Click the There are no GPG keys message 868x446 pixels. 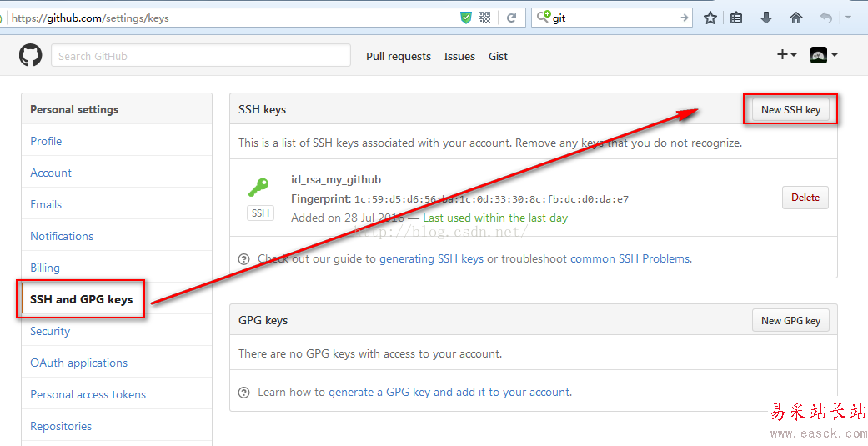[370, 353]
